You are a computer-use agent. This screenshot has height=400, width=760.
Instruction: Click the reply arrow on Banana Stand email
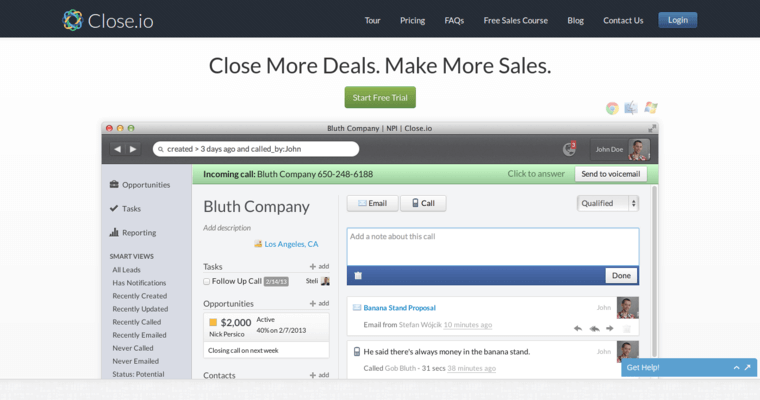point(577,328)
